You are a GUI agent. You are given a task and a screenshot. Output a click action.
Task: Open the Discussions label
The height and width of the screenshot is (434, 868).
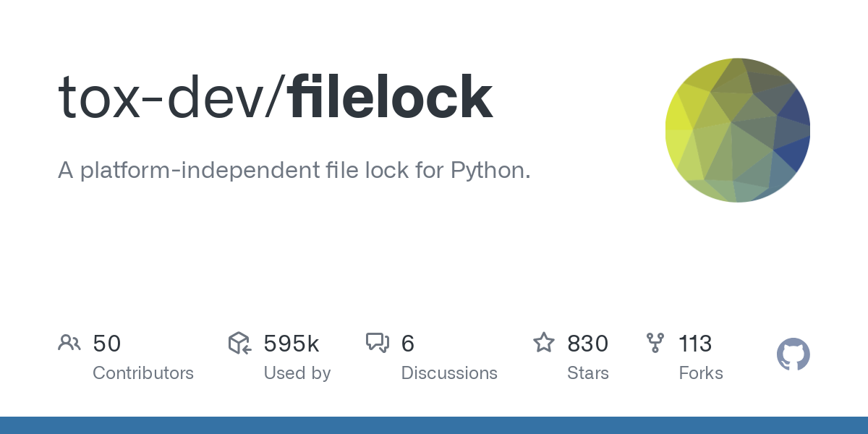point(449,373)
